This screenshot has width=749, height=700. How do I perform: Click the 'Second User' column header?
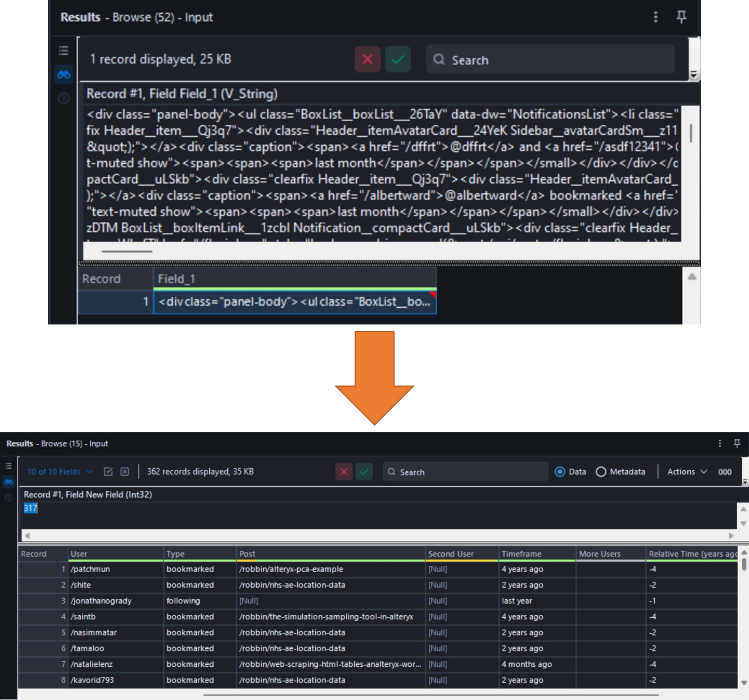click(x=451, y=554)
